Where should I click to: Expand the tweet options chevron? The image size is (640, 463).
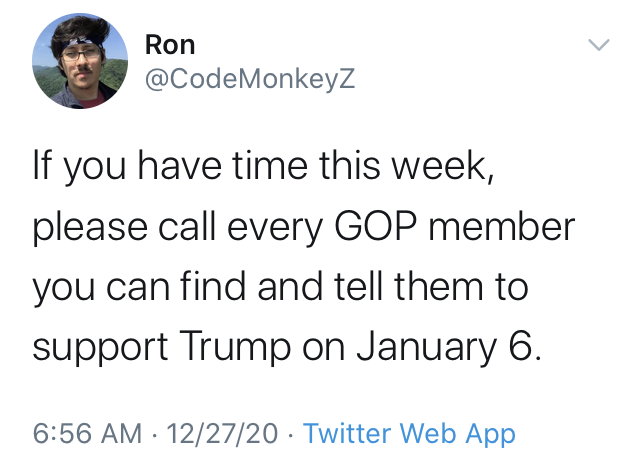[599, 44]
